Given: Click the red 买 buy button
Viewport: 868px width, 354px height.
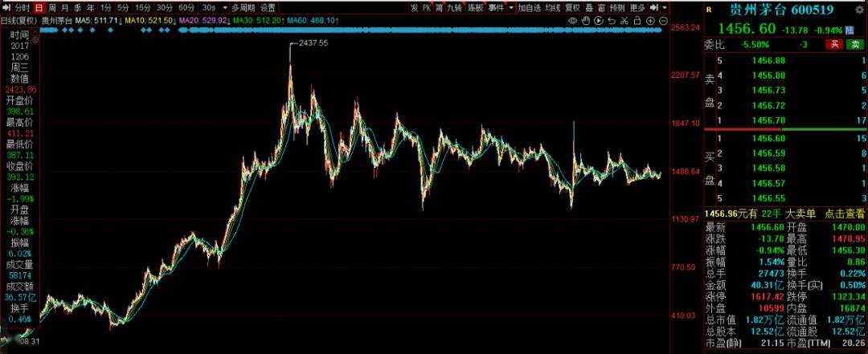Looking at the screenshot, I should (835, 44).
